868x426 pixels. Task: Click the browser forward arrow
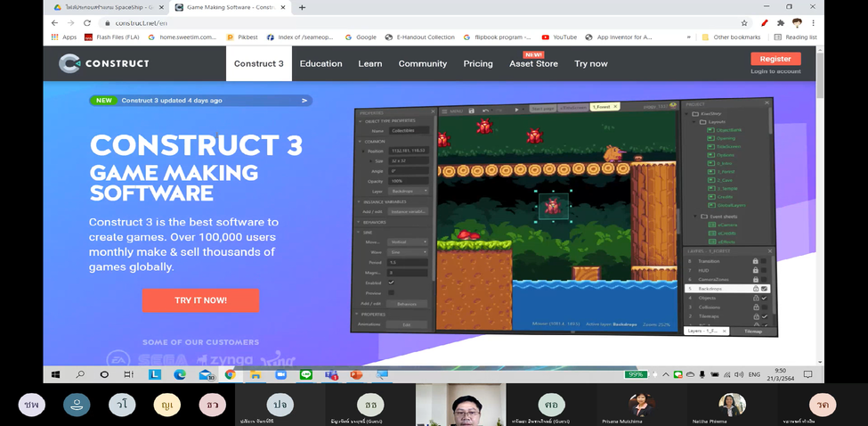[x=70, y=22]
